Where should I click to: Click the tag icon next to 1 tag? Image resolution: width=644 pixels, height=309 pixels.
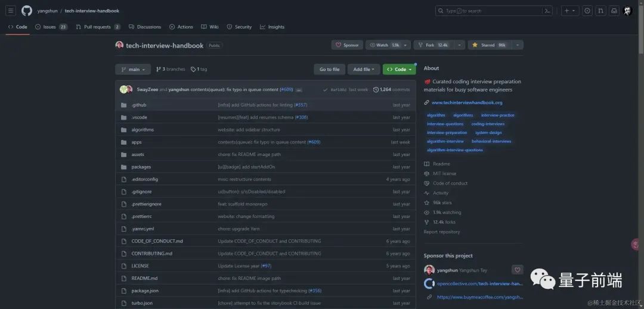coord(193,69)
